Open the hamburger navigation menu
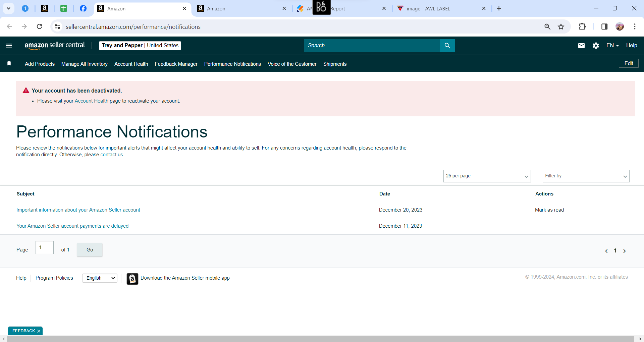Viewport: 644px width, 342px height. (9, 46)
